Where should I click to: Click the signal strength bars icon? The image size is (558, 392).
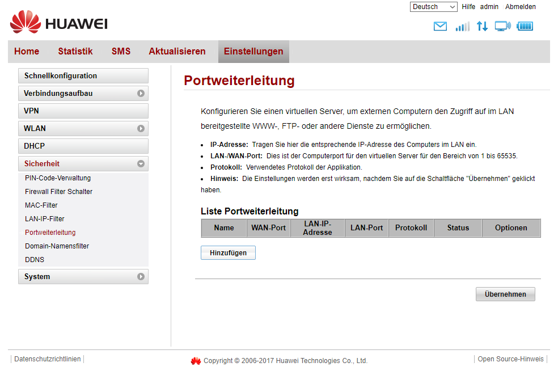tap(462, 26)
